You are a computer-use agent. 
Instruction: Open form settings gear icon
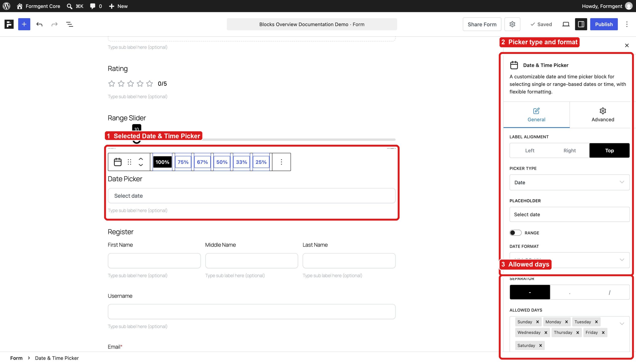[512, 24]
